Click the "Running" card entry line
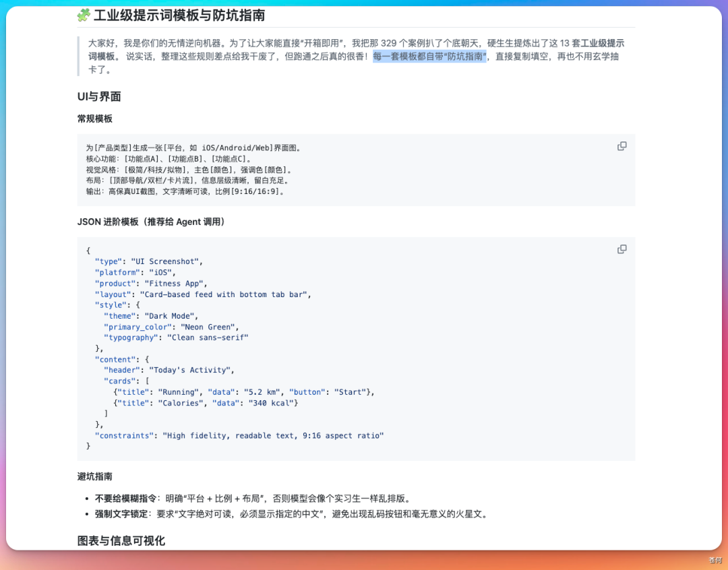Screen dimensions: 728x570 pos(243,392)
